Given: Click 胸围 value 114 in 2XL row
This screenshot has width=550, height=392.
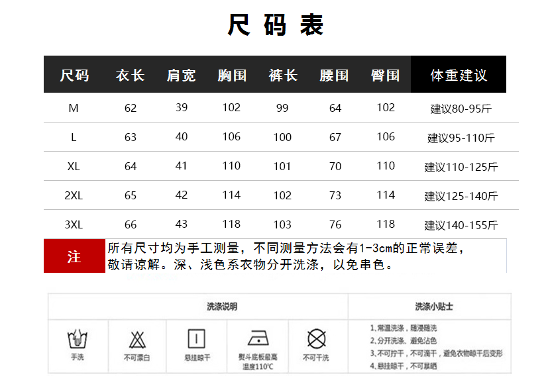Looking at the screenshot, I should point(231,195).
